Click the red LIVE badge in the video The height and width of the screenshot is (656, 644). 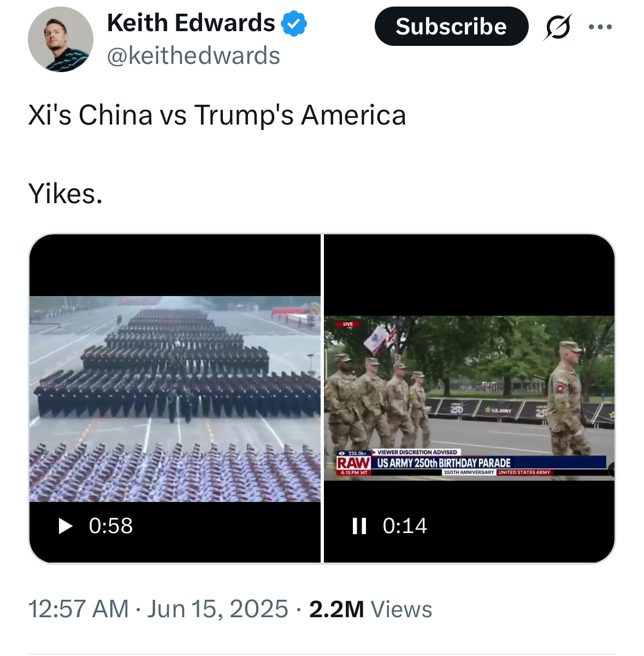click(348, 324)
